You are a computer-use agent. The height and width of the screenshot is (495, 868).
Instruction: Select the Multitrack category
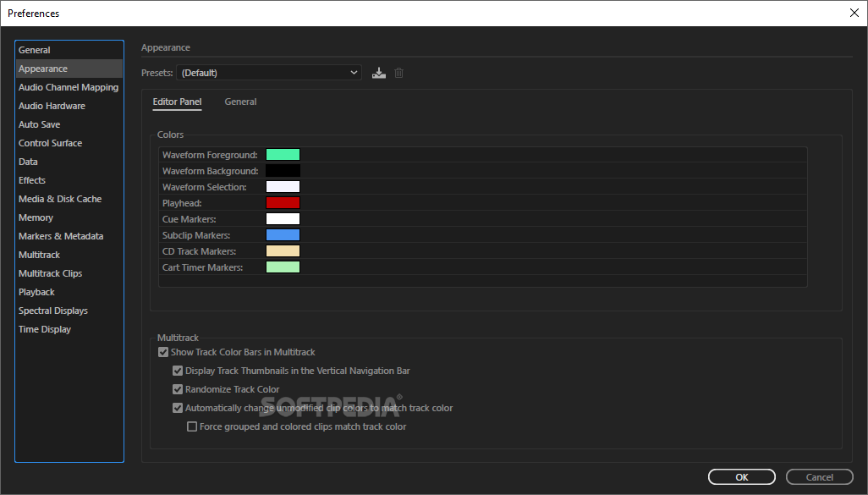pyautogui.click(x=69, y=255)
